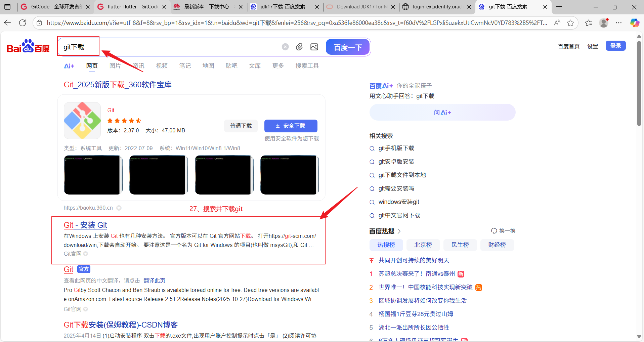
Task: Open image search camera icon
Action: click(314, 47)
